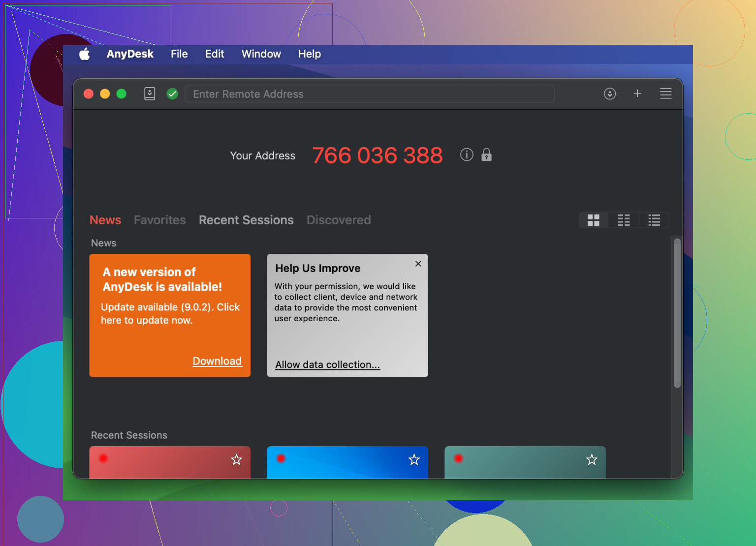Open the blue recent session thumbnail
Viewport: 756px width, 546px height.
coord(347,462)
